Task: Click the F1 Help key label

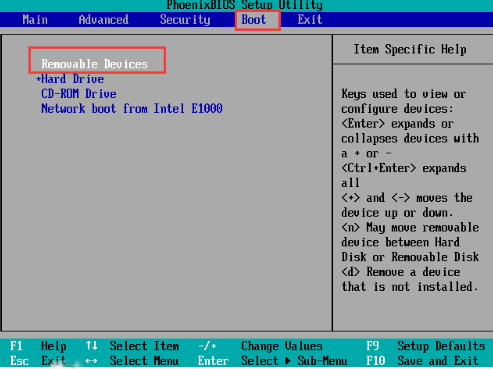Action: (x=38, y=346)
